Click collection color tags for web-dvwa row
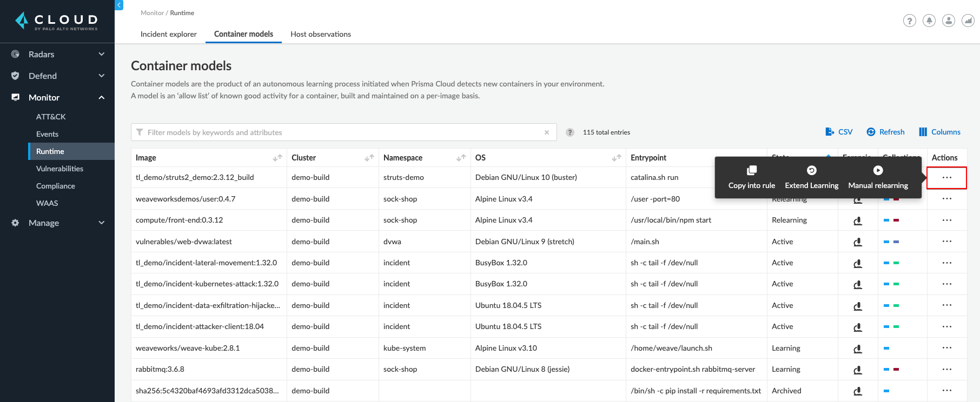 click(x=891, y=242)
